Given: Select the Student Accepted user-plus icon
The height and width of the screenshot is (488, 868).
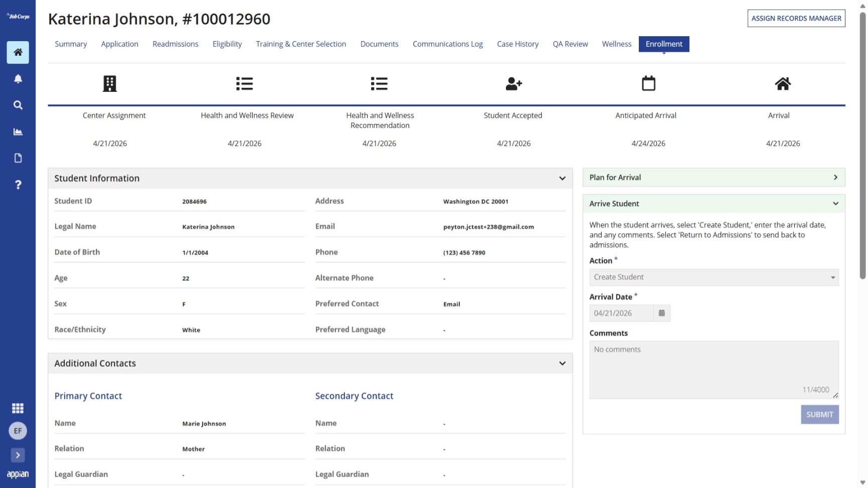Looking at the screenshot, I should click(x=514, y=84).
